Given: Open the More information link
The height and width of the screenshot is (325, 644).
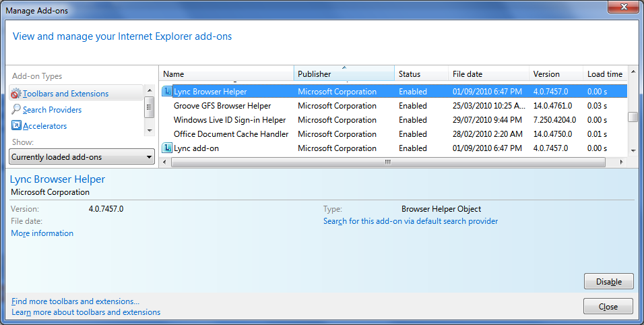Looking at the screenshot, I should pyautogui.click(x=42, y=233).
